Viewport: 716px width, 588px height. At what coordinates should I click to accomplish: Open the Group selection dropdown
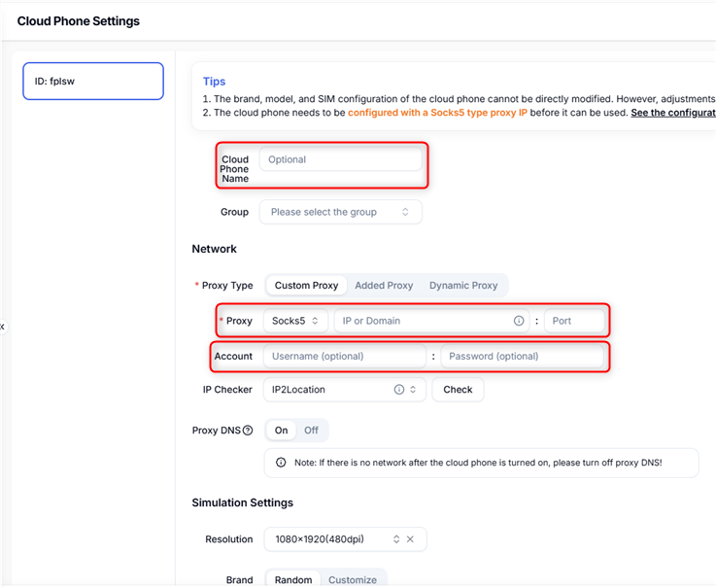click(340, 212)
